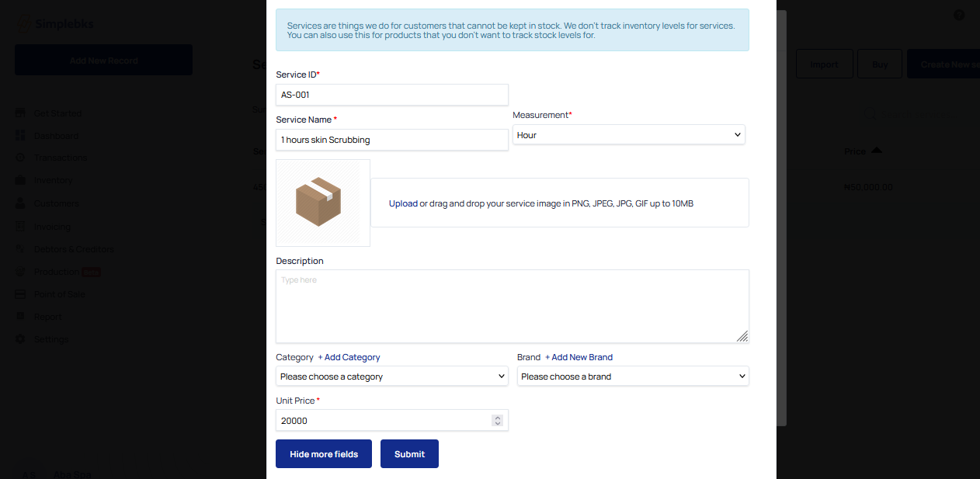This screenshot has width=980, height=479.
Task: Click the Customers person icon
Action: click(x=20, y=203)
